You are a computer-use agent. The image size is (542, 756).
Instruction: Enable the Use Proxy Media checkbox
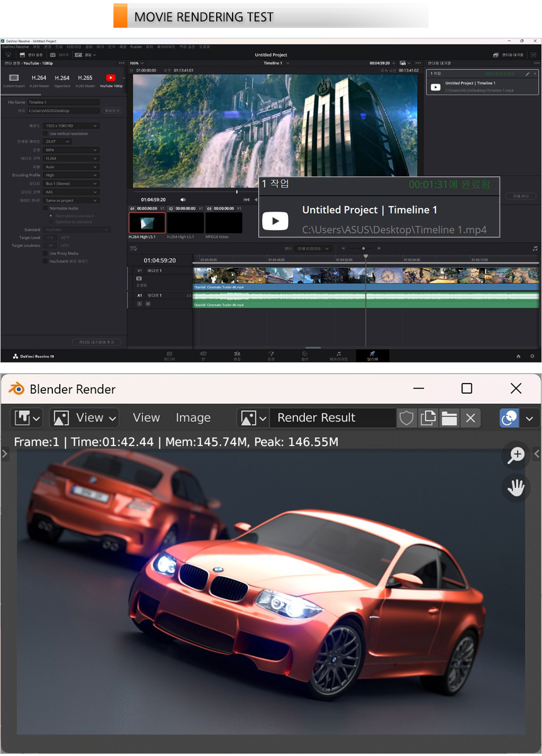point(45,253)
